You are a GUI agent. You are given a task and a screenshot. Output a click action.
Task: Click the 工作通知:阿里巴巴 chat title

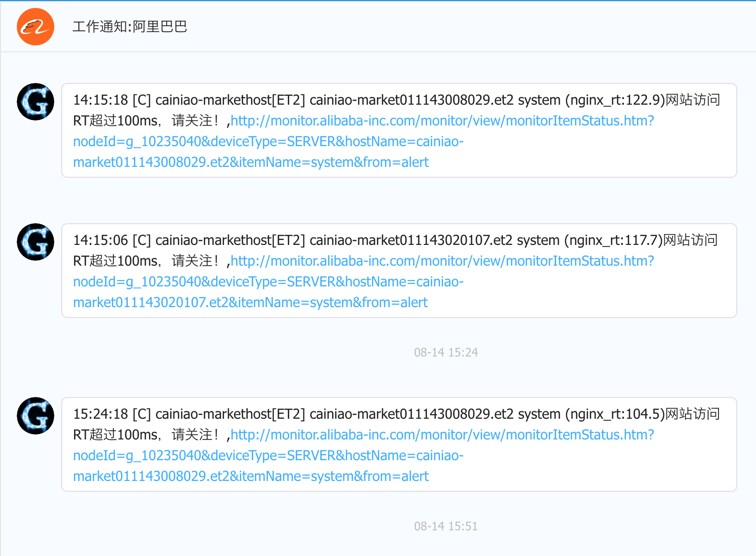click(x=130, y=27)
